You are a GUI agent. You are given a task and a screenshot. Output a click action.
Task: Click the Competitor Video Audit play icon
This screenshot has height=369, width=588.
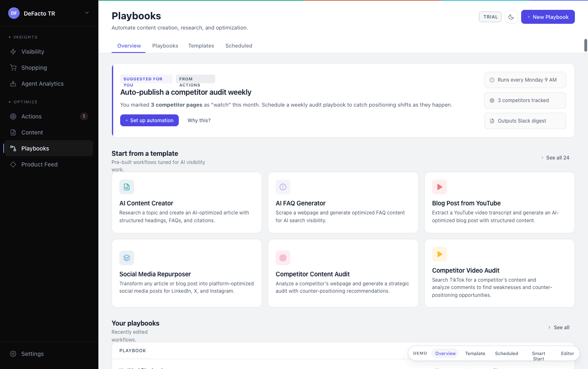pyautogui.click(x=439, y=254)
